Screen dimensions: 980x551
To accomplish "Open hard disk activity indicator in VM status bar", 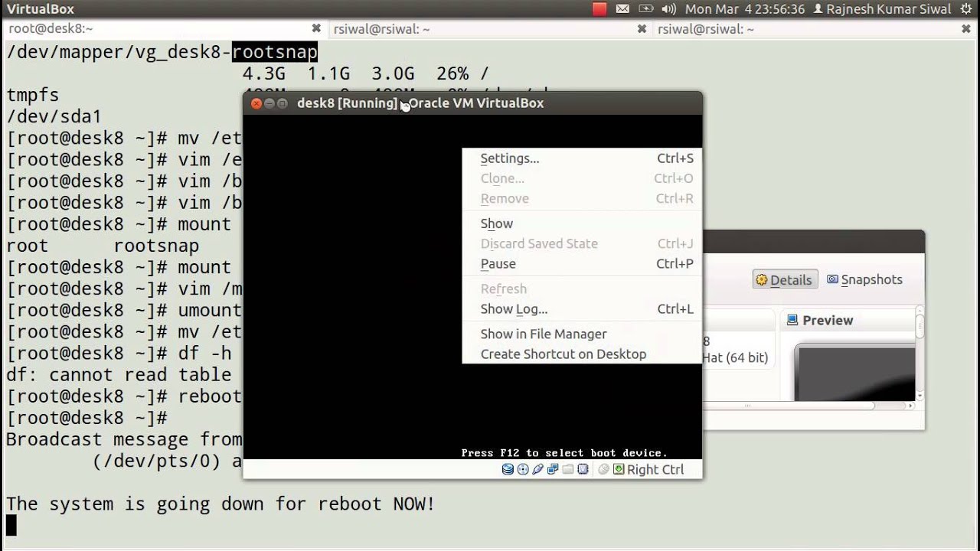I will point(508,469).
